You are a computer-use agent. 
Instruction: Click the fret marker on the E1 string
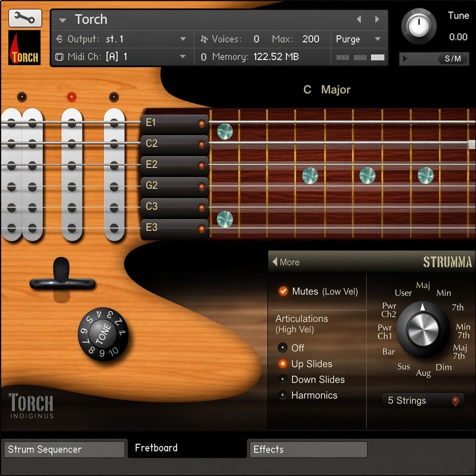click(225, 132)
